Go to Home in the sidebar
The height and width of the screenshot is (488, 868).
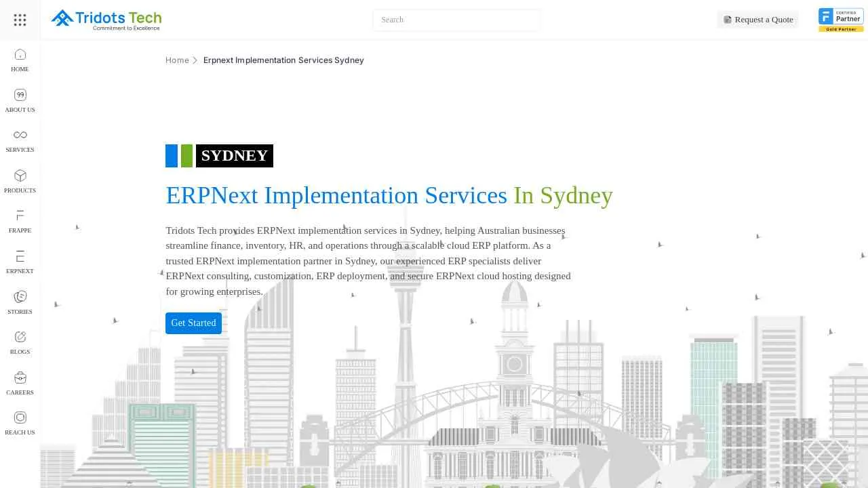tap(20, 60)
